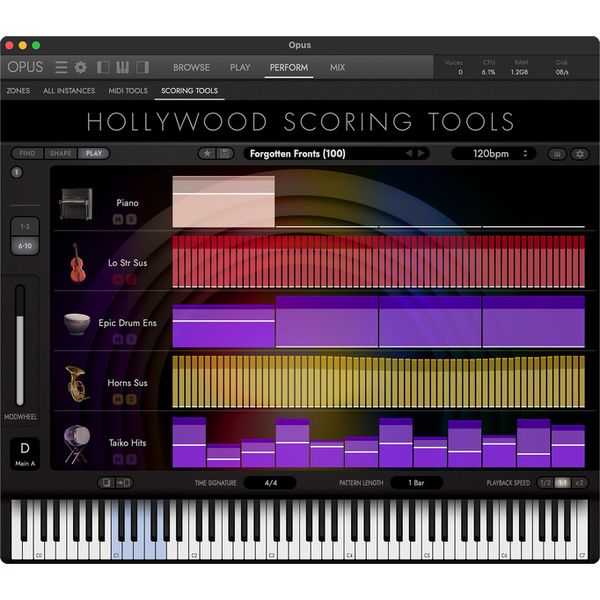
Task: Open the ZONES sub-tab
Action: point(18,91)
